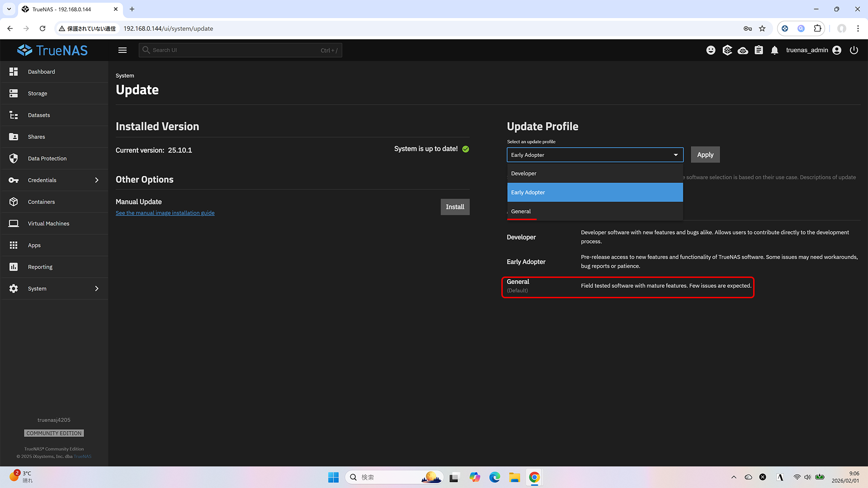Click the Install manual update button
The width and height of the screenshot is (868, 488).
pyautogui.click(x=455, y=207)
